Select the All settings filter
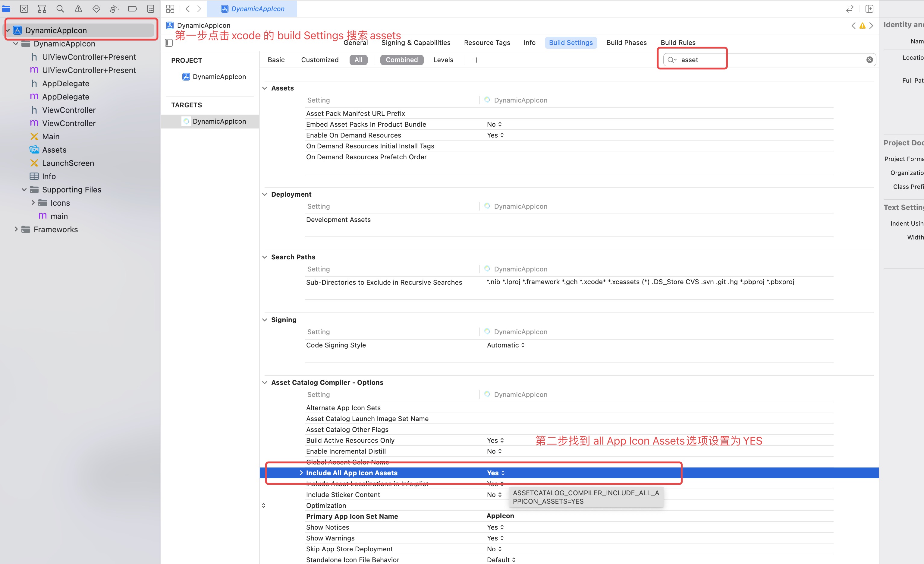The image size is (924, 564). pos(358,60)
